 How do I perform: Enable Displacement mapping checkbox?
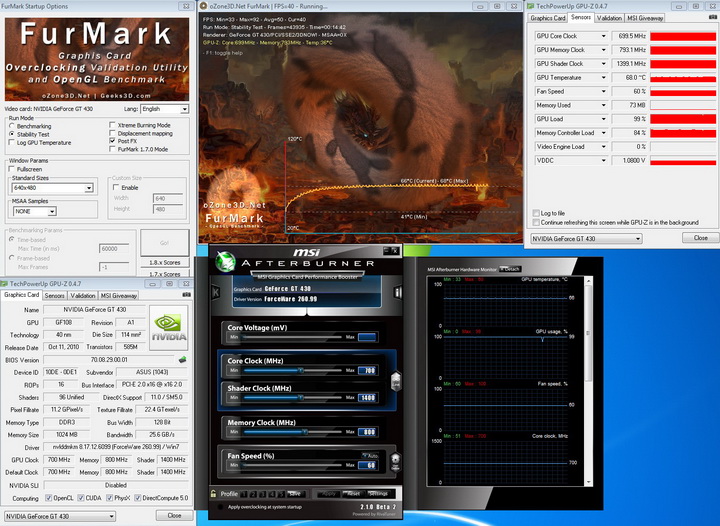[x=112, y=133]
